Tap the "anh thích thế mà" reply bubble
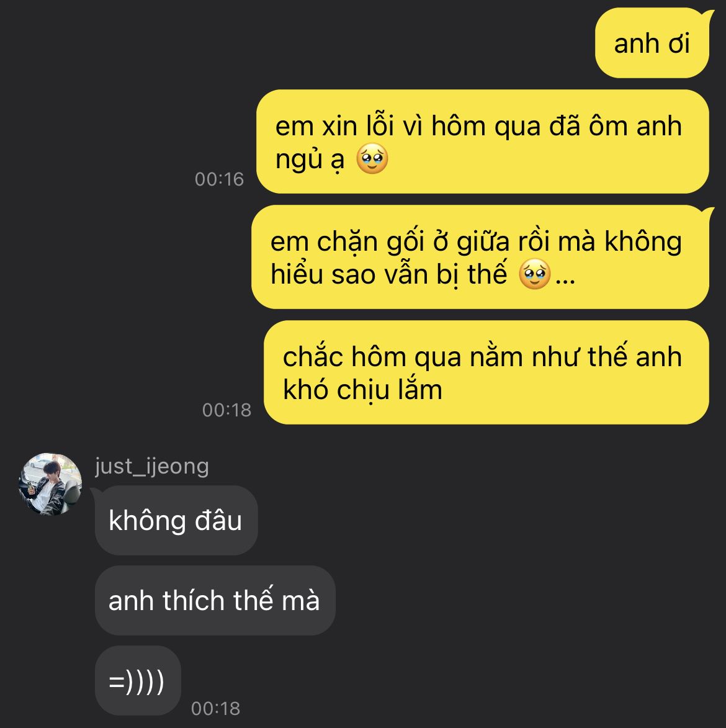Image resolution: width=726 pixels, height=728 pixels. (x=215, y=600)
